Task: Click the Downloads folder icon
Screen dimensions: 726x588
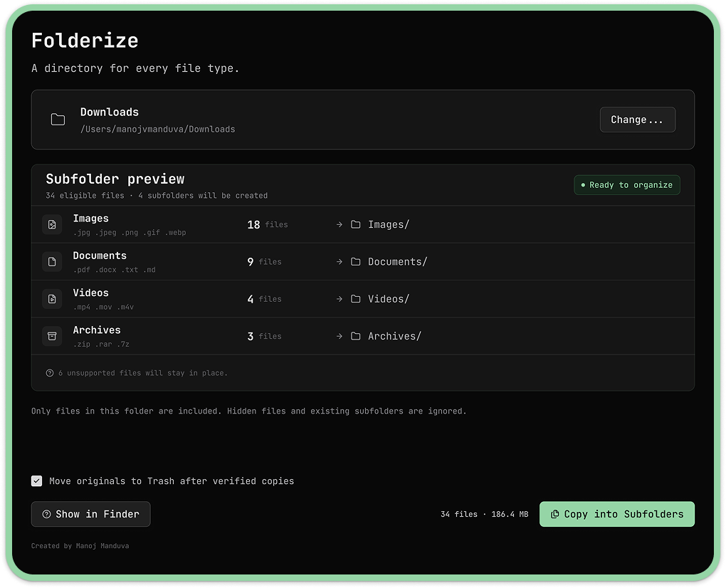Action: click(58, 120)
